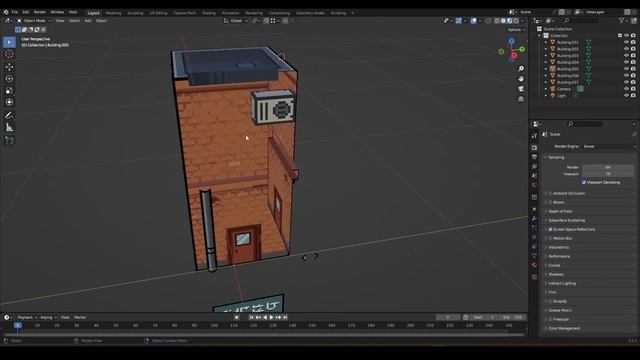
Task: Click the viewport zoom magnifier icon
Action: 521,69
